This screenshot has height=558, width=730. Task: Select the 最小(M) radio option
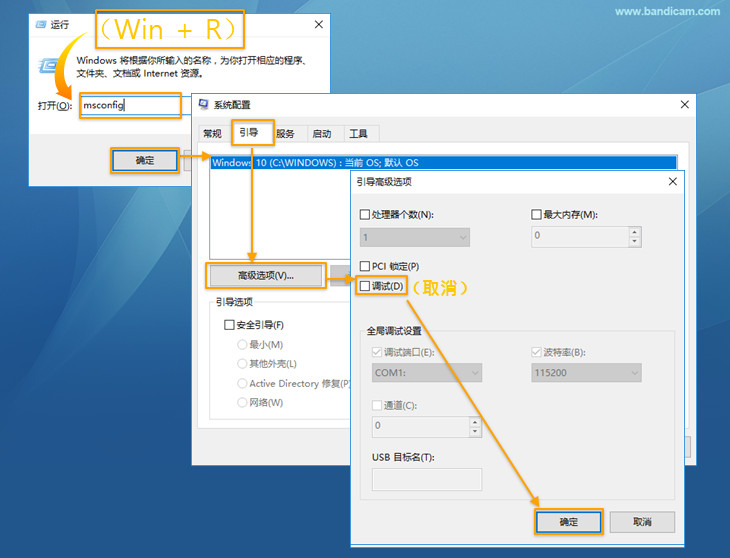(242, 344)
